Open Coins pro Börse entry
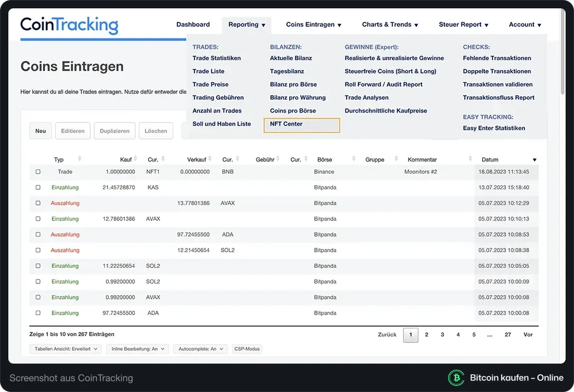 tap(293, 111)
